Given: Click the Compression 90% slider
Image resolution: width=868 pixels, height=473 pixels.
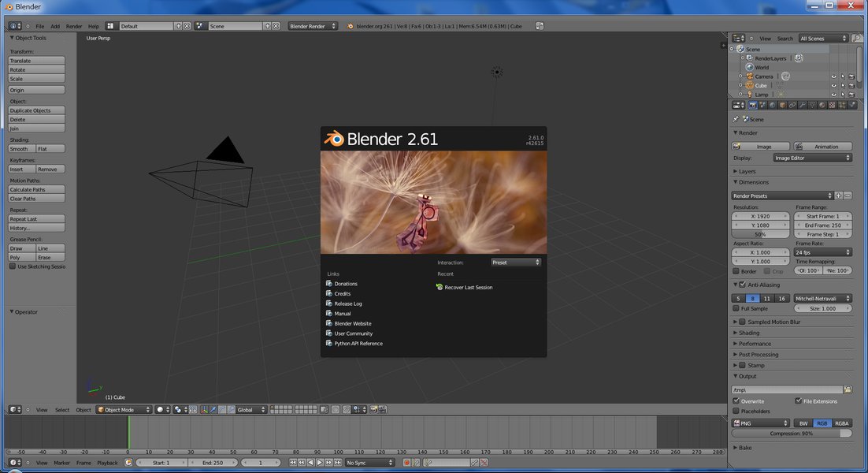Looking at the screenshot, I should [x=792, y=434].
